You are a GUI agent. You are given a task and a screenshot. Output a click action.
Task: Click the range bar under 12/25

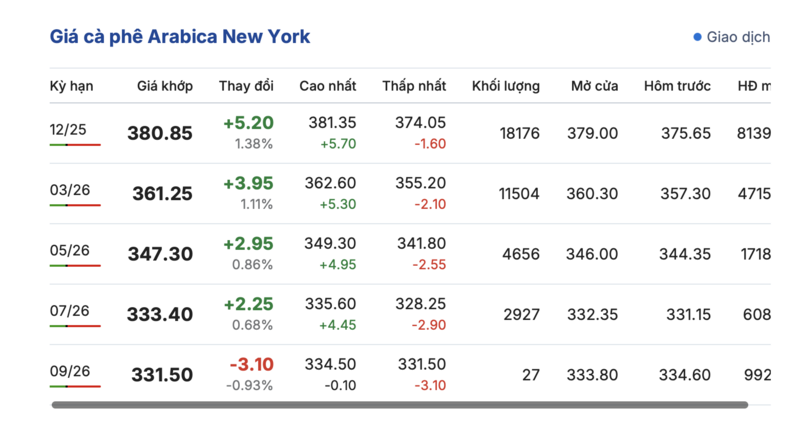[x=75, y=145]
